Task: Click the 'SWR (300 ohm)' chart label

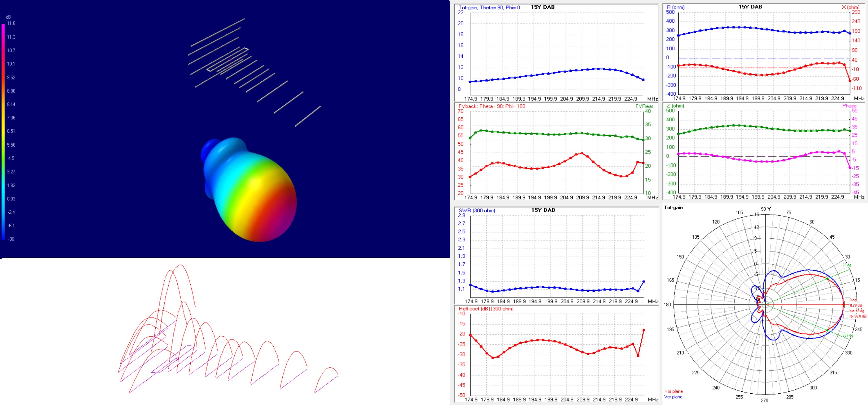Action: [477, 210]
